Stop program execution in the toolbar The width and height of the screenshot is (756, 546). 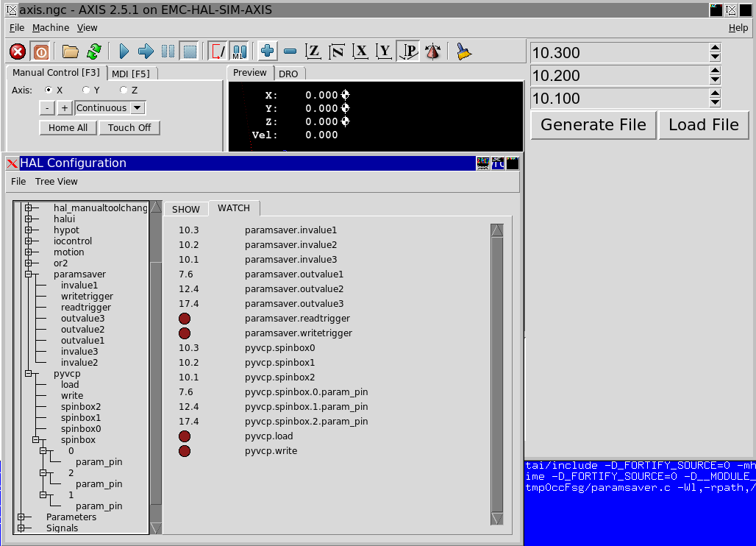pyautogui.click(x=190, y=52)
